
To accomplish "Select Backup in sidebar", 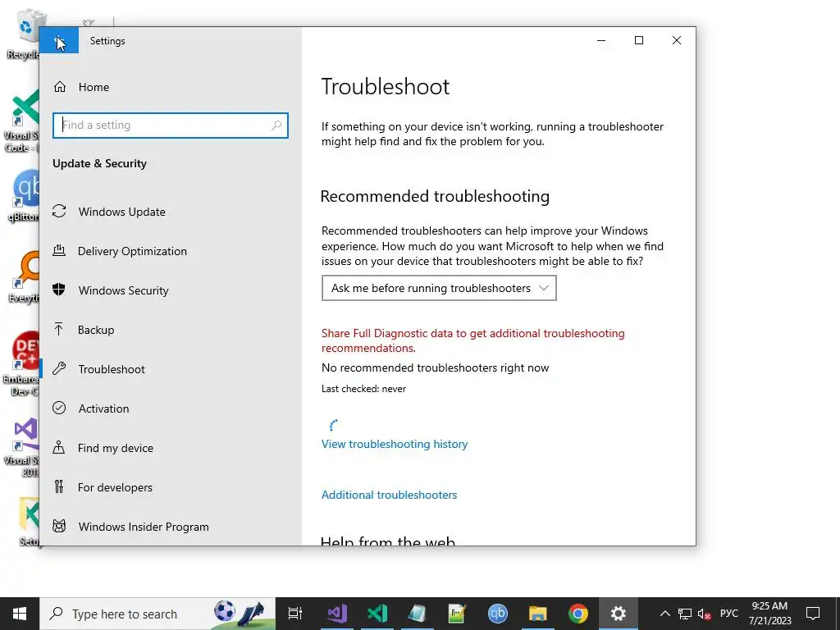I will tap(96, 330).
